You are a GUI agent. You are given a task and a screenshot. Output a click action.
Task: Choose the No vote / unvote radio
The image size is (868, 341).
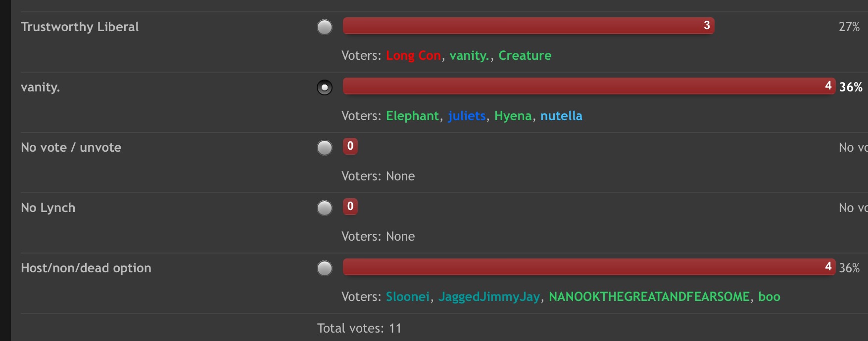click(x=325, y=148)
